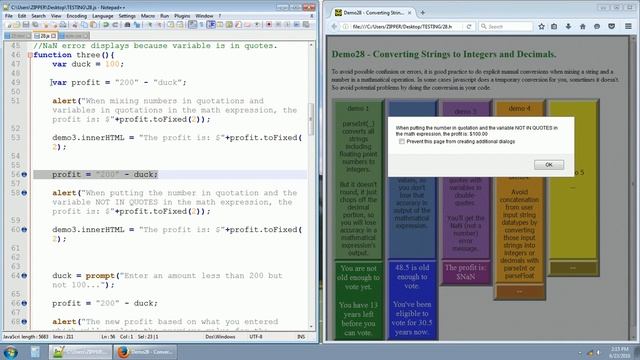Bookmark this page with the star icon
This screenshot has width=640, height=360.
pos(541,27)
